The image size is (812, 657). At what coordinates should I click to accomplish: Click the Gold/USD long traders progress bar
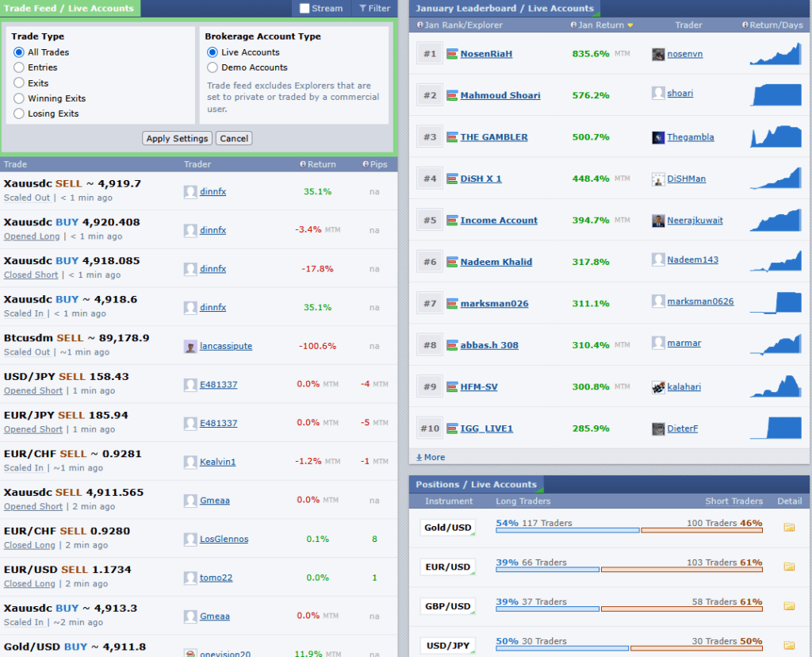pyautogui.click(x=568, y=528)
